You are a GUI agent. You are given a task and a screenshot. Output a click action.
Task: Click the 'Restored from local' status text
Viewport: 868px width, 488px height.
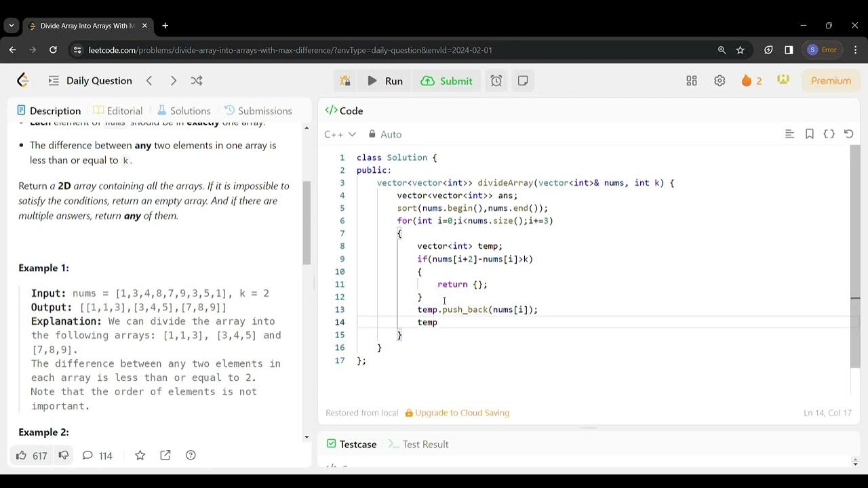click(x=362, y=413)
